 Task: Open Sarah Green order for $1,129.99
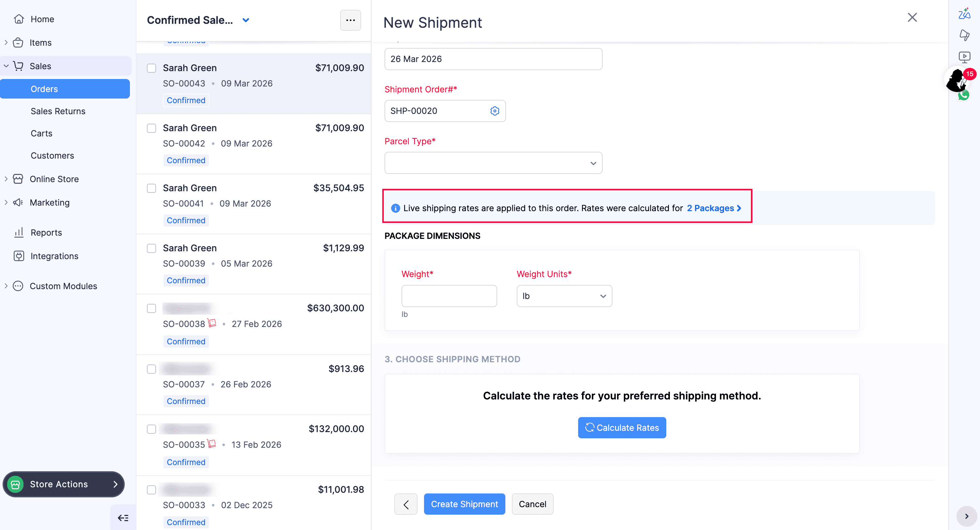254,264
